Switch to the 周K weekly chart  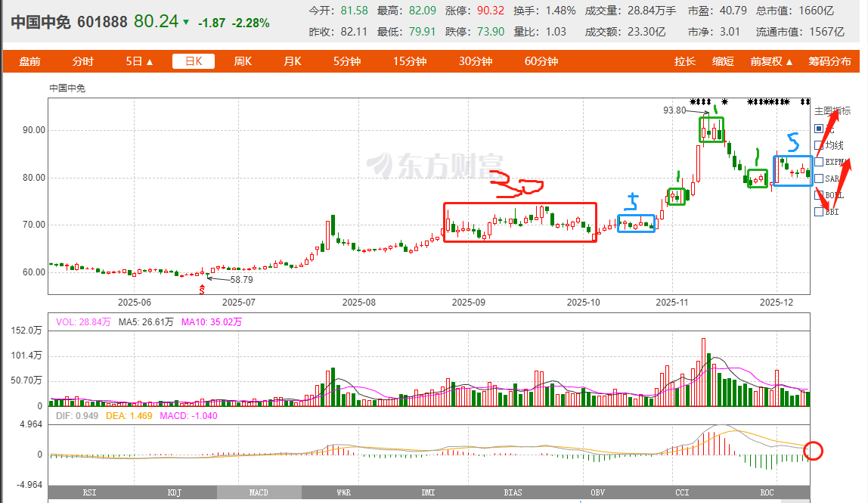[x=243, y=61]
